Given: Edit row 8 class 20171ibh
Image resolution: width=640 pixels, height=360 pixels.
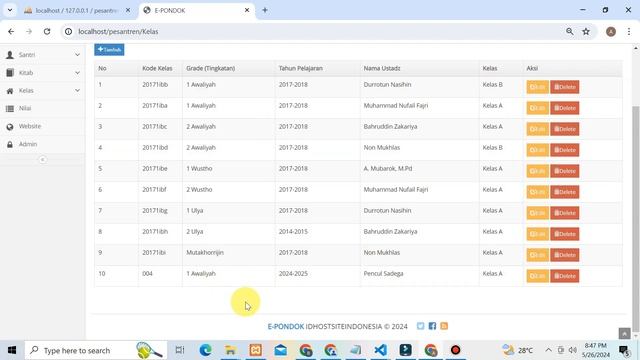Looking at the screenshot, I should pyautogui.click(x=537, y=234).
